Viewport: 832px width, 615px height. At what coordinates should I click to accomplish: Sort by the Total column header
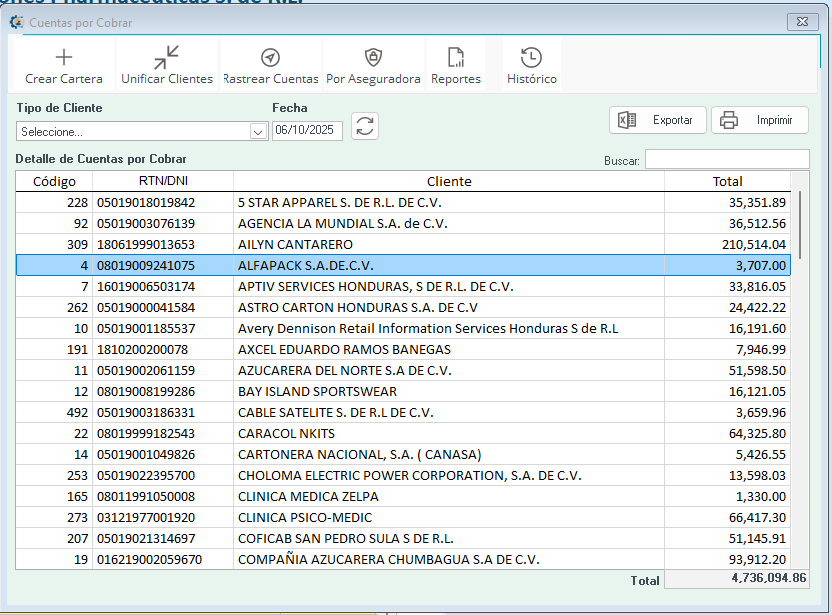727,181
